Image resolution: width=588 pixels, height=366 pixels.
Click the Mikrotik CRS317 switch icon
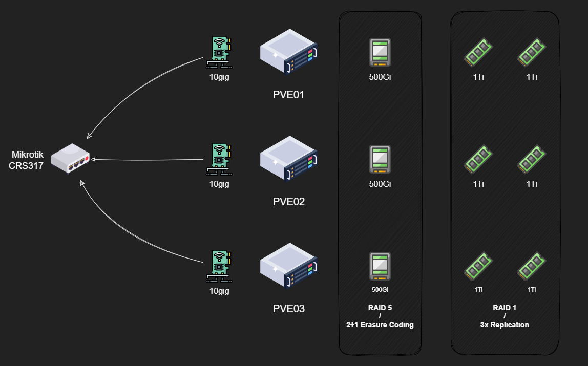pyautogui.click(x=70, y=158)
